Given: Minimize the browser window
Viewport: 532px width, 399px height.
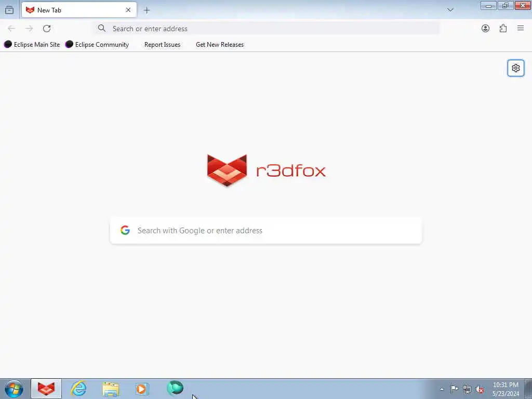Looking at the screenshot, I should click(488, 5).
